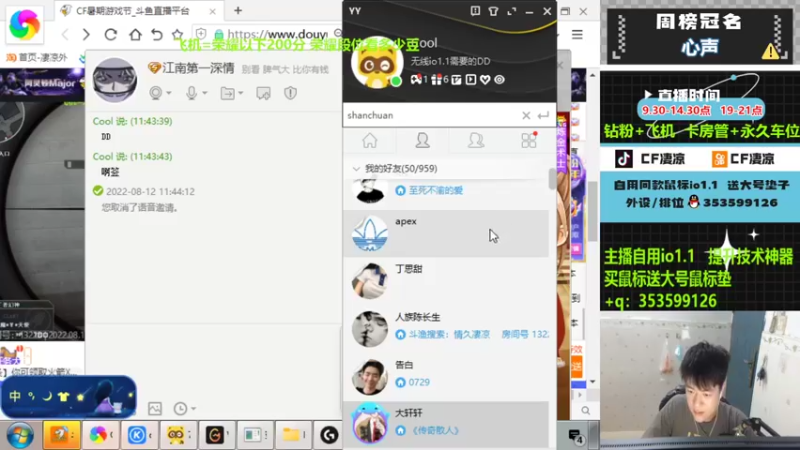This screenshot has height=450, width=800.
Task: Select friend 丁思甜 in the list
Action: click(446, 281)
